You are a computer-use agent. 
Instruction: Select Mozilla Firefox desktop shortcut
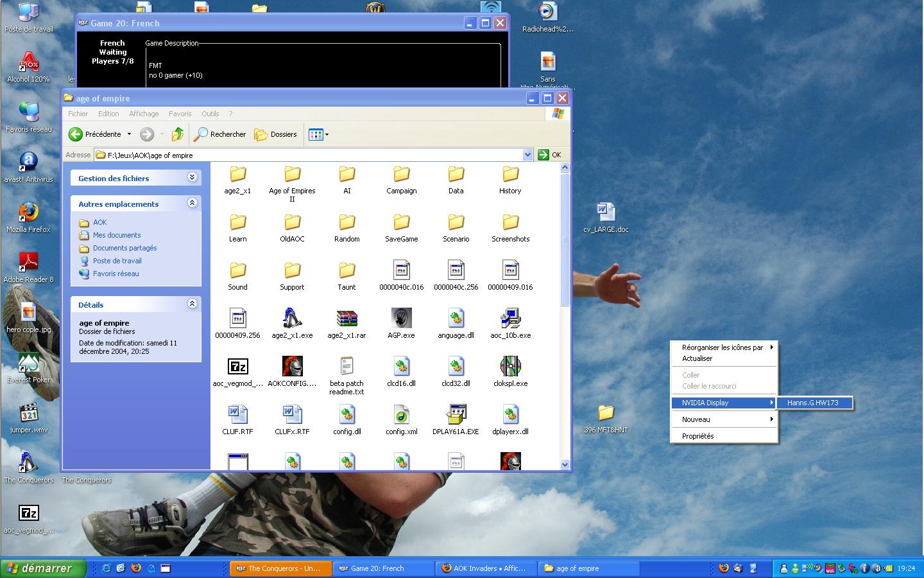[x=28, y=218]
